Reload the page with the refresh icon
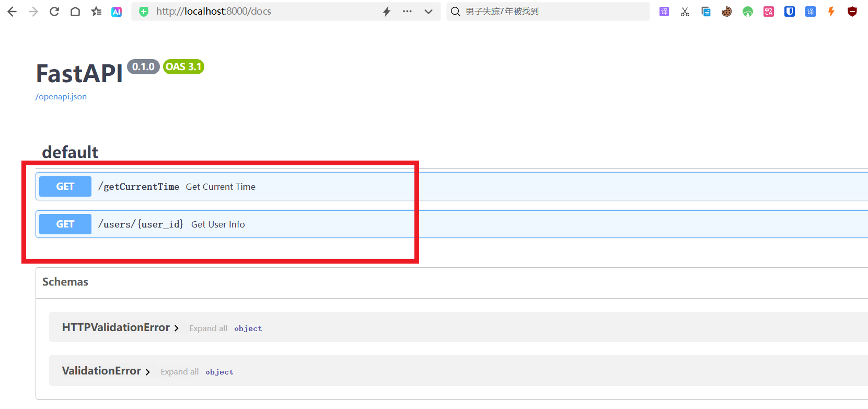Viewport: 868px width, 409px height. tap(54, 12)
